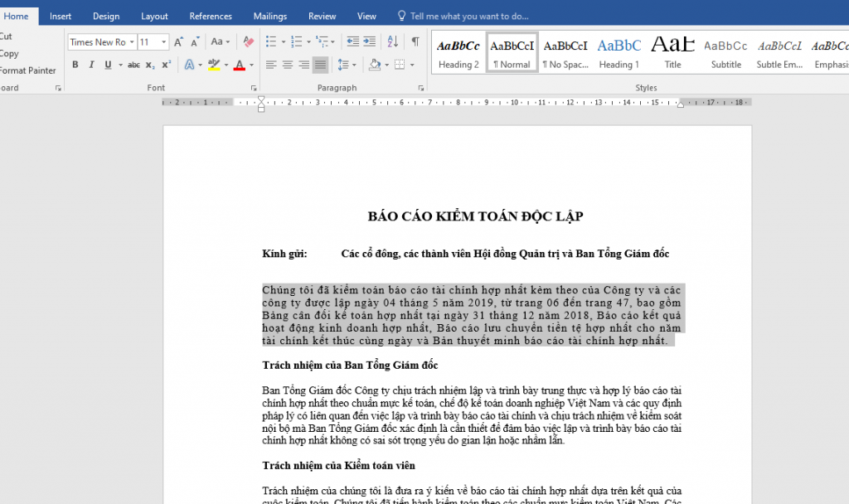849x504 pixels.
Task: Toggle Strikethrough formatting
Action: click(x=133, y=65)
